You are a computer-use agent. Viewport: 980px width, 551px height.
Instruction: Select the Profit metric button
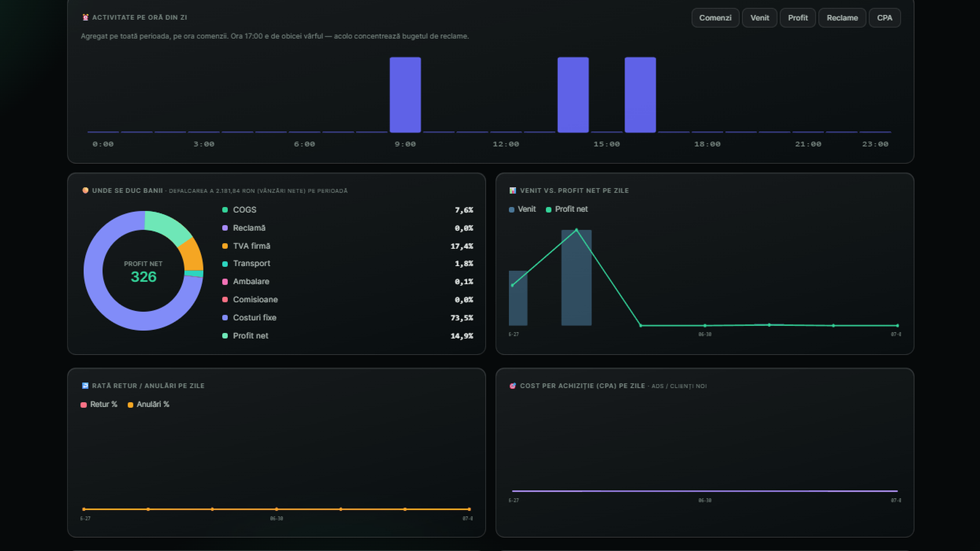click(x=797, y=18)
